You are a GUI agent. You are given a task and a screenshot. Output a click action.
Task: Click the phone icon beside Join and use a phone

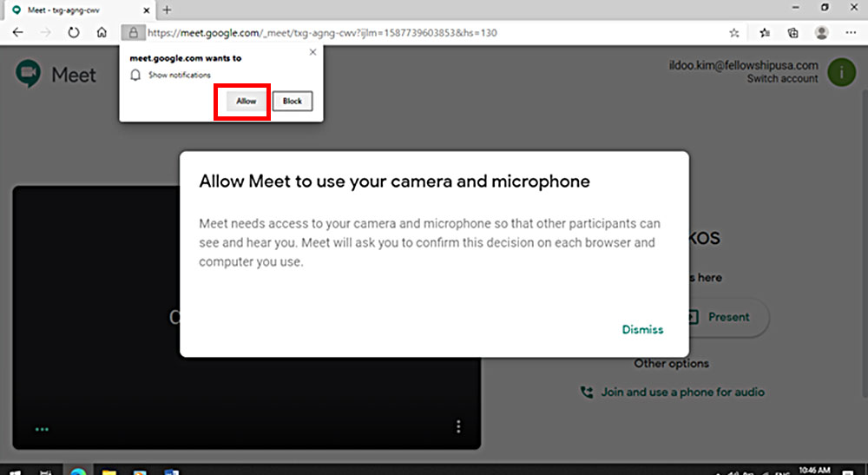586,392
